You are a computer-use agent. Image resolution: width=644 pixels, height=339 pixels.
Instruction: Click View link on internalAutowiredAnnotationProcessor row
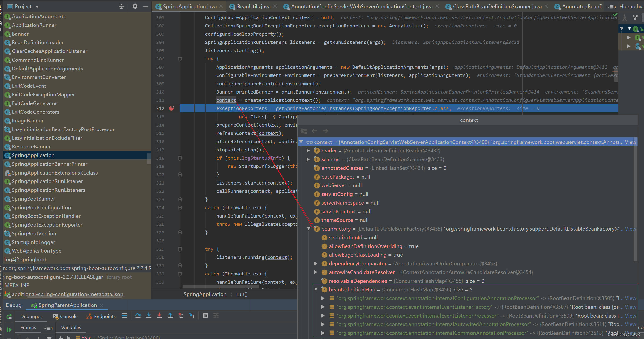click(631, 324)
